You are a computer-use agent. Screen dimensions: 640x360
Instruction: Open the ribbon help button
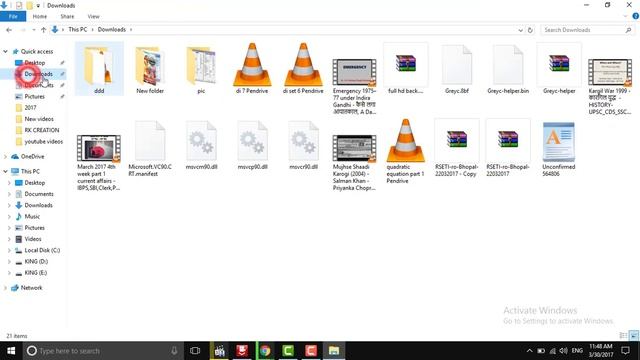[636, 16]
